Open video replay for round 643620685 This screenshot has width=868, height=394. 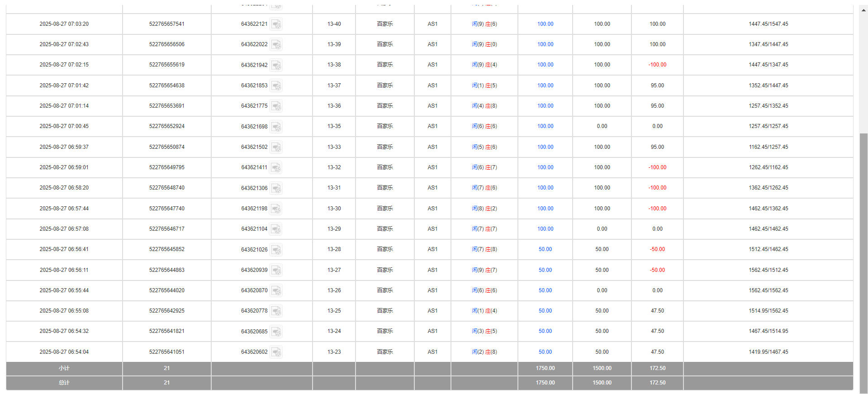point(276,332)
